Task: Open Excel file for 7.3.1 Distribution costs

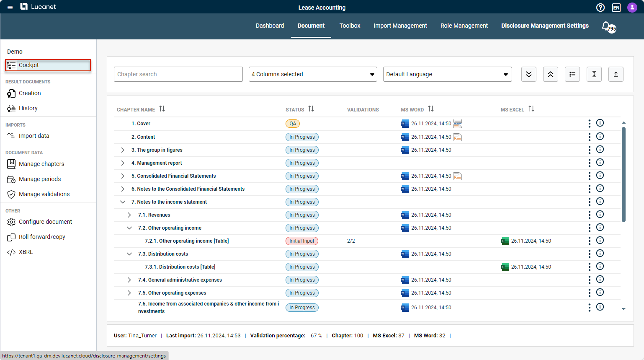Action: pyautogui.click(x=505, y=267)
